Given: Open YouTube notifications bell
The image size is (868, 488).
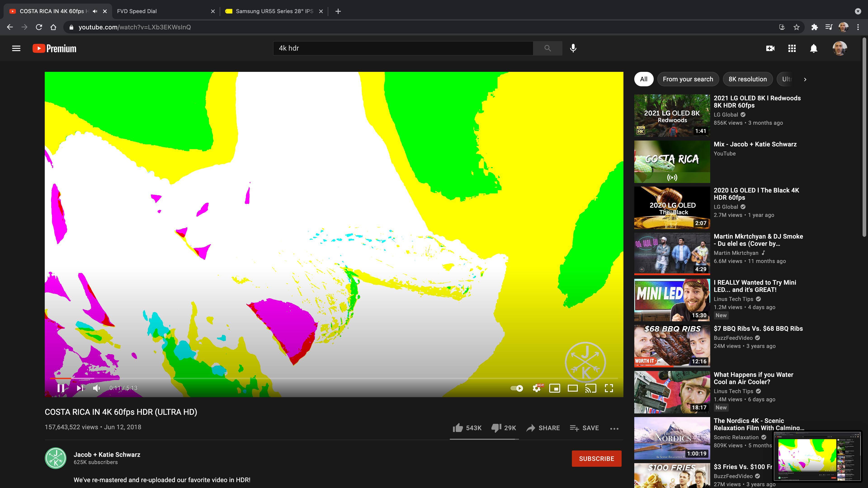Looking at the screenshot, I should (814, 48).
